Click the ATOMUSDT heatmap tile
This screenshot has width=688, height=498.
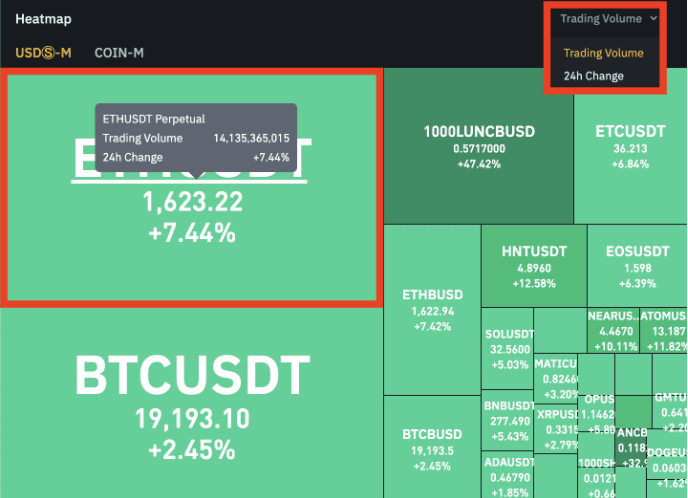tap(663, 330)
